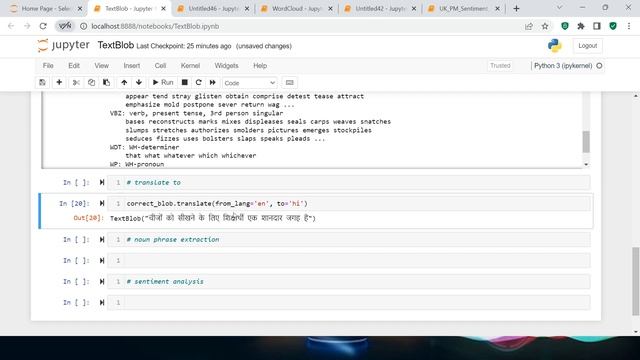Restart the kernel icon
This screenshot has height=360, width=640.
tap(199, 82)
